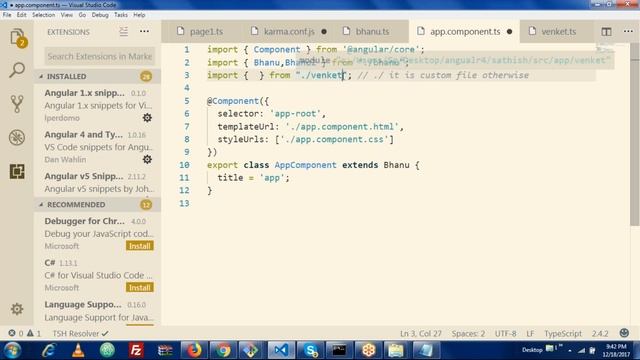Open Manage gear in activity bar
Screen dimensions: 640x360
(x=17, y=309)
